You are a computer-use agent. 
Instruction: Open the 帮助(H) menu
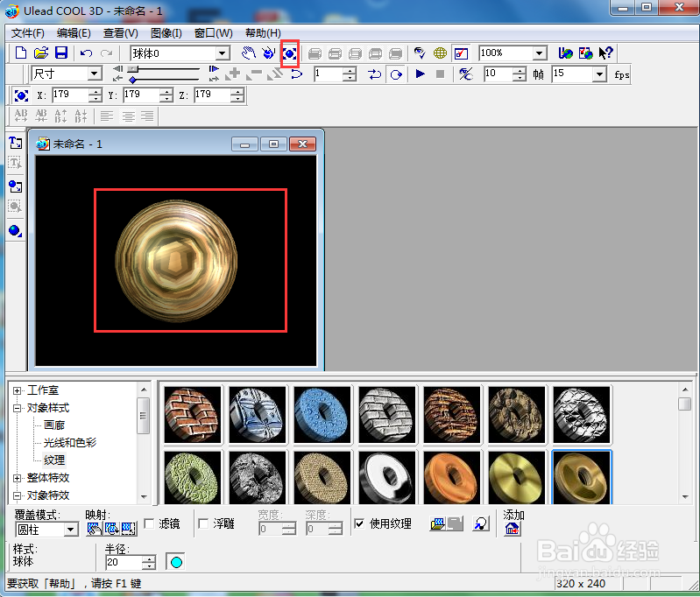pos(263,33)
